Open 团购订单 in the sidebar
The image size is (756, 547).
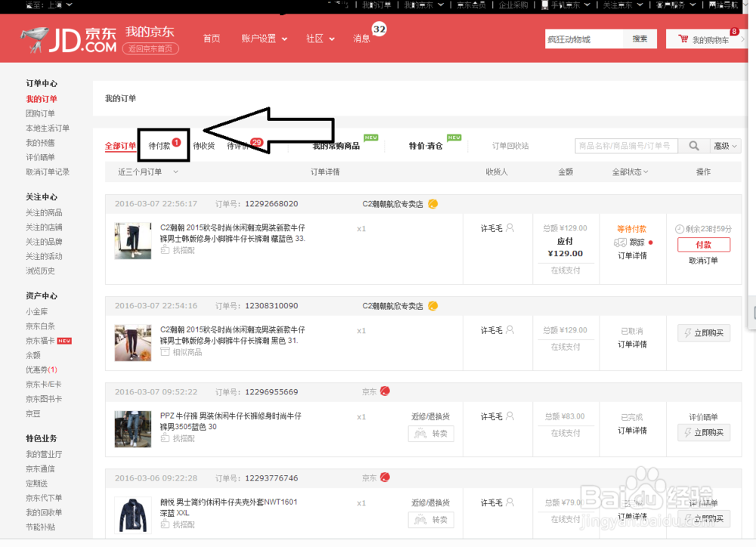(x=40, y=113)
